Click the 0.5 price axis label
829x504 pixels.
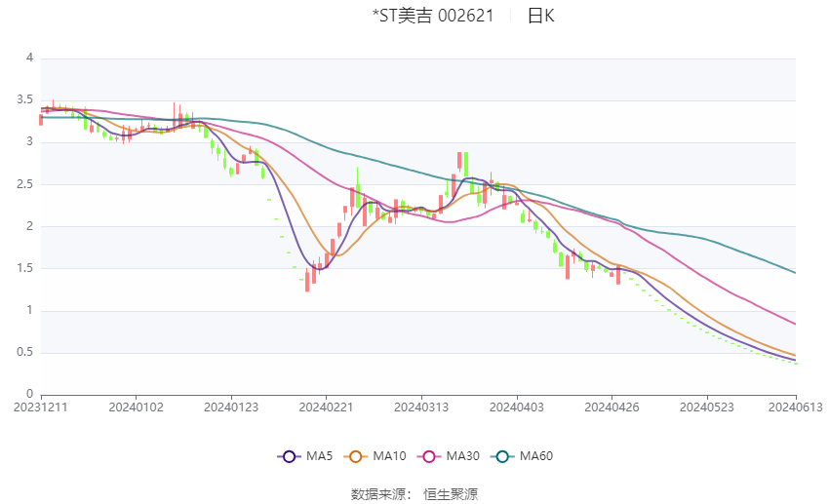(24, 352)
